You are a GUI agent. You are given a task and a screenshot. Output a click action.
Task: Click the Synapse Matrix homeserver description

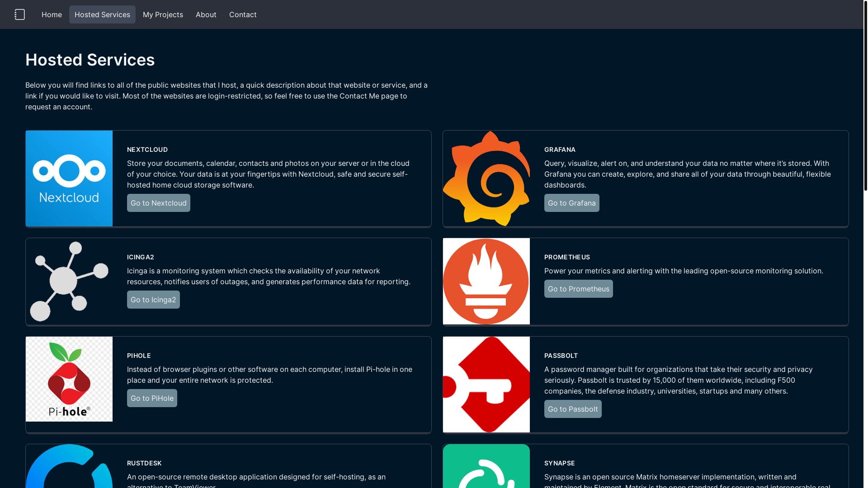tap(688, 480)
